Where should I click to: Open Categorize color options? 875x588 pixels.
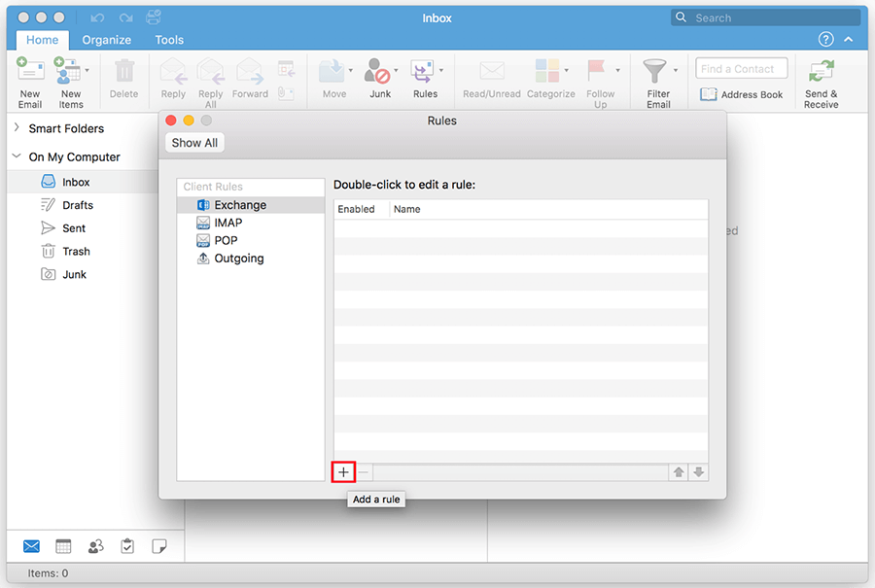[x=551, y=78]
